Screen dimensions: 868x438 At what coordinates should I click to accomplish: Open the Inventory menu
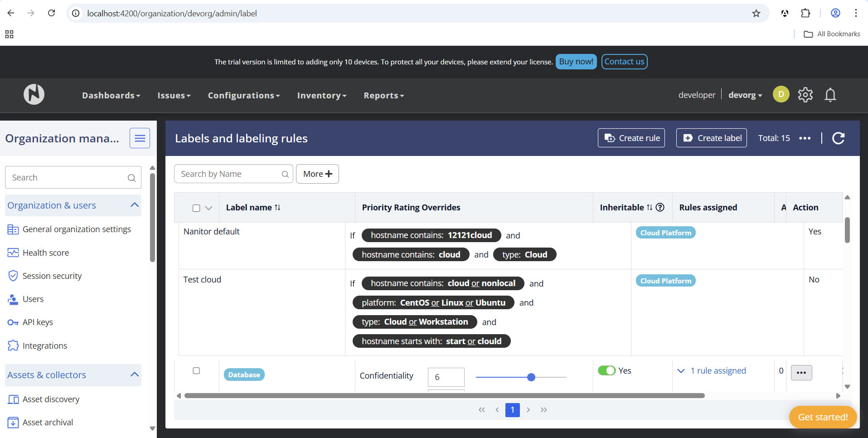(321, 96)
